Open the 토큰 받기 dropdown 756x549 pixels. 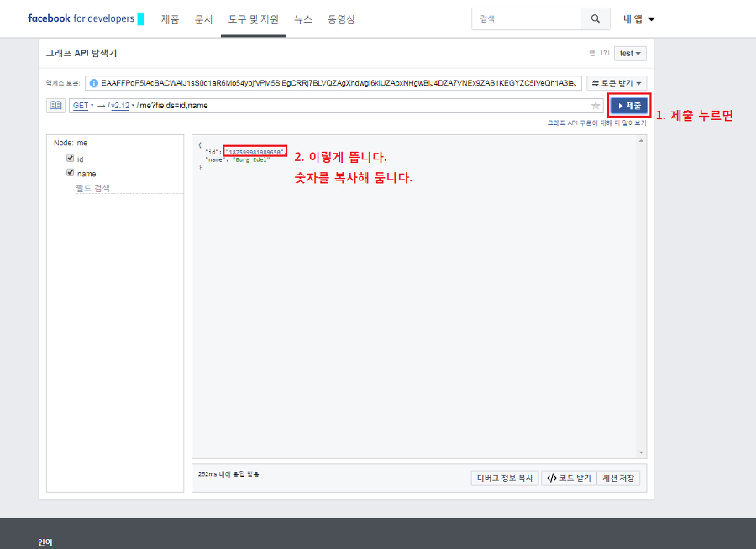click(x=617, y=83)
